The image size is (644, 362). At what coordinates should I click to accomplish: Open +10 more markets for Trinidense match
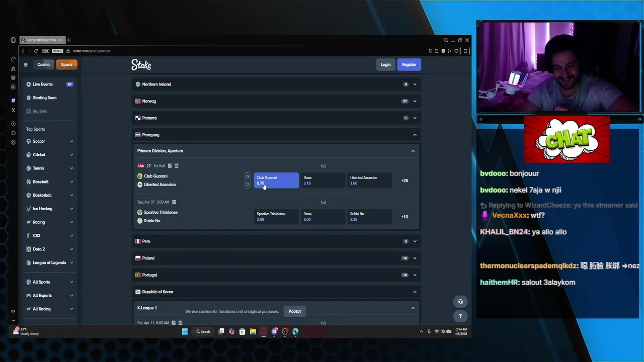click(x=405, y=217)
